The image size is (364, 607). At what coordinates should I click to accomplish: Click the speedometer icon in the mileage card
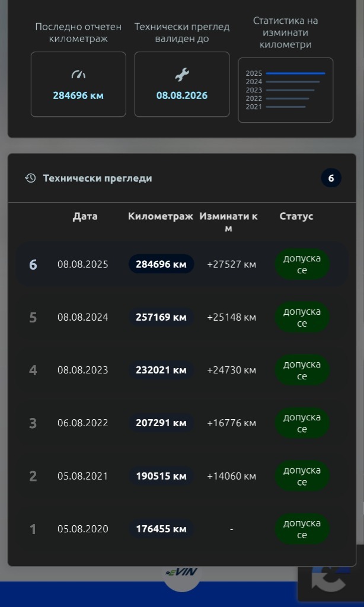(x=78, y=74)
